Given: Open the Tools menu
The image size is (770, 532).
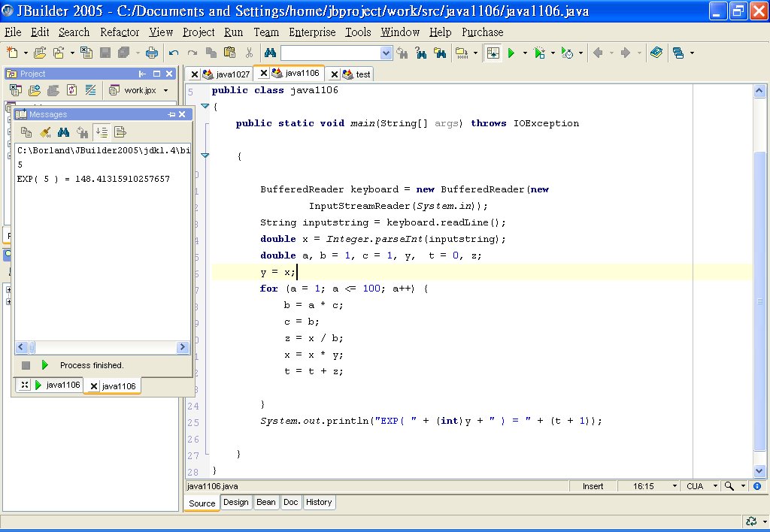Looking at the screenshot, I should click(x=358, y=32).
